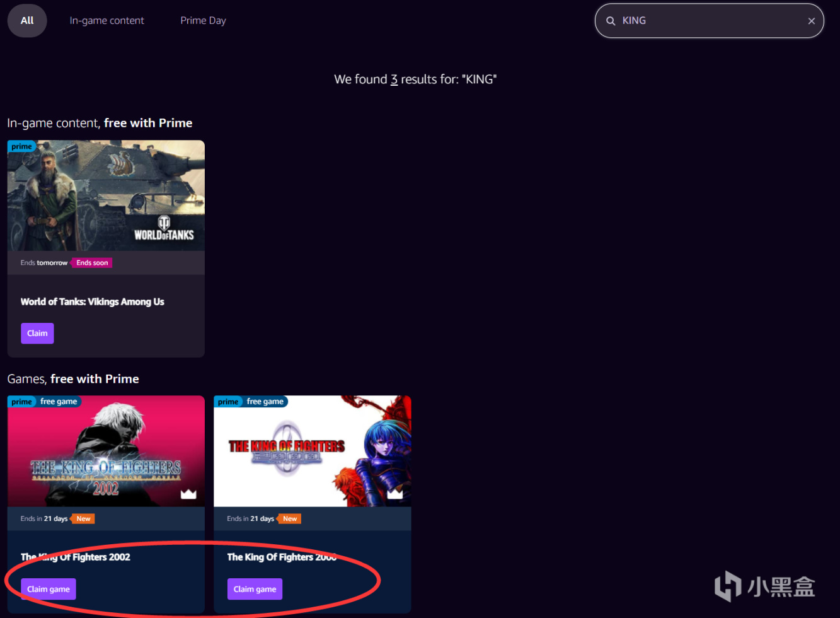
Task: Click the crown icon on KOF 2000 artwork
Action: (x=395, y=494)
